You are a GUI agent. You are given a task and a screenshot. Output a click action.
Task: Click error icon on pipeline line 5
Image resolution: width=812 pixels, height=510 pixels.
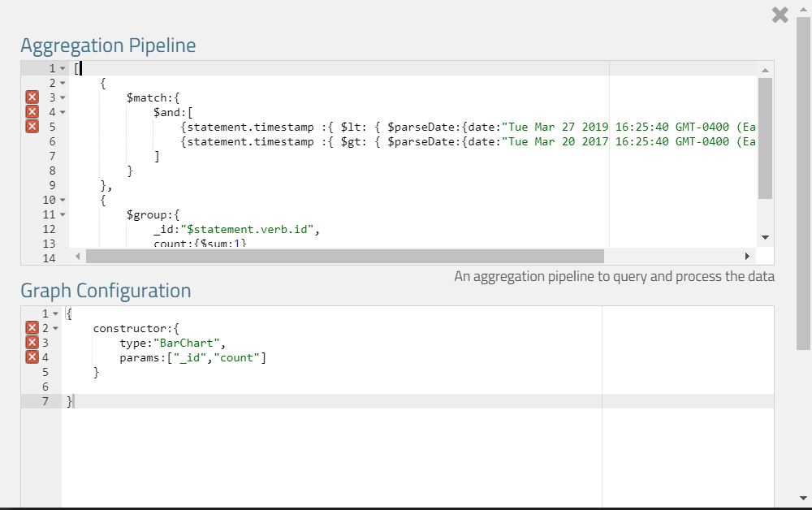tap(32, 127)
